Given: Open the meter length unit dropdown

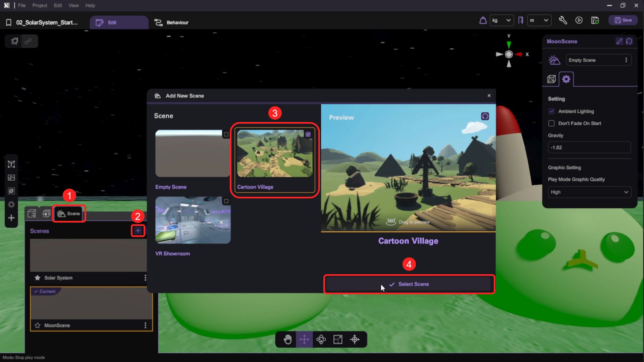Looking at the screenshot, I should (539, 20).
